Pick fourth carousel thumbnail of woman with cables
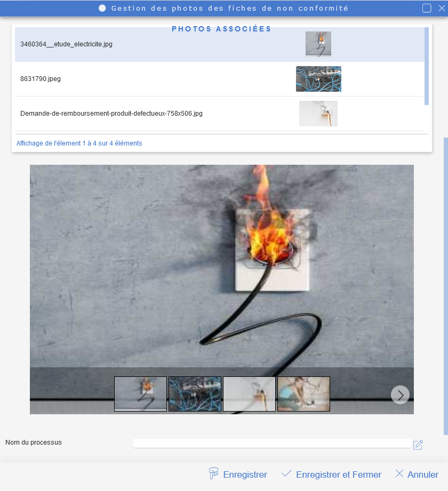This screenshot has width=448, height=491. (303, 394)
